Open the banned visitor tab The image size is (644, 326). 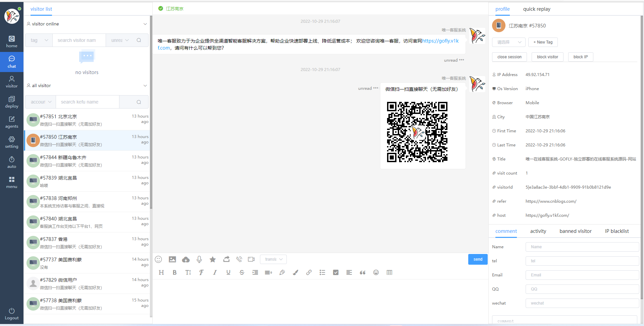576,231
